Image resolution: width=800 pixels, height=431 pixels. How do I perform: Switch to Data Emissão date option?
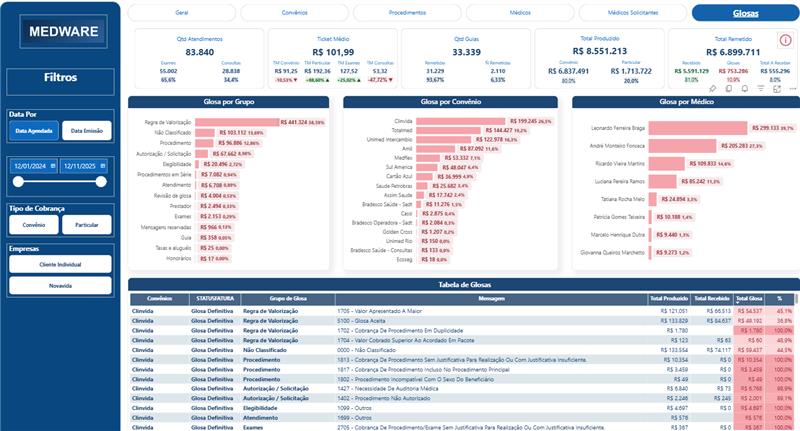[x=87, y=130]
